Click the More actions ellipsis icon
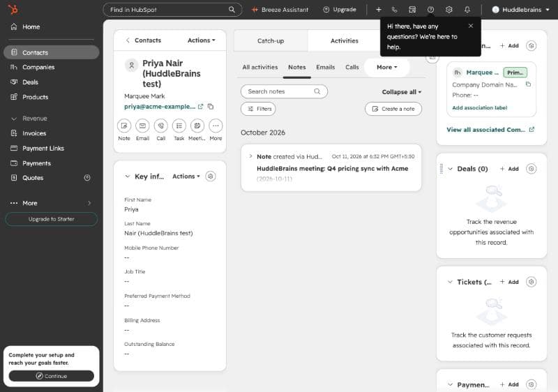This screenshot has width=558, height=392. [216, 126]
